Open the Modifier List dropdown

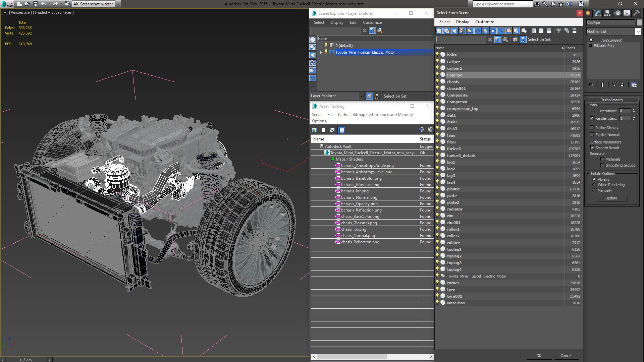click(638, 32)
